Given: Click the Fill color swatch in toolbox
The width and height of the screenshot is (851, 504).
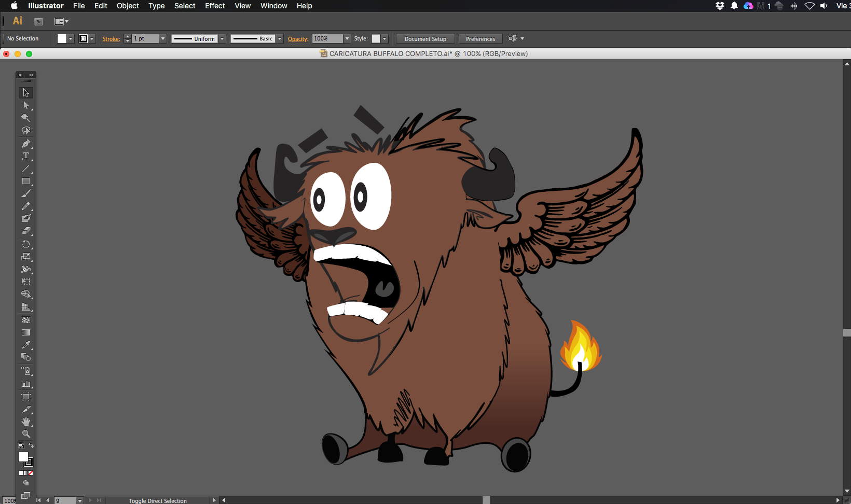Looking at the screenshot, I should pyautogui.click(x=23, y=456).
